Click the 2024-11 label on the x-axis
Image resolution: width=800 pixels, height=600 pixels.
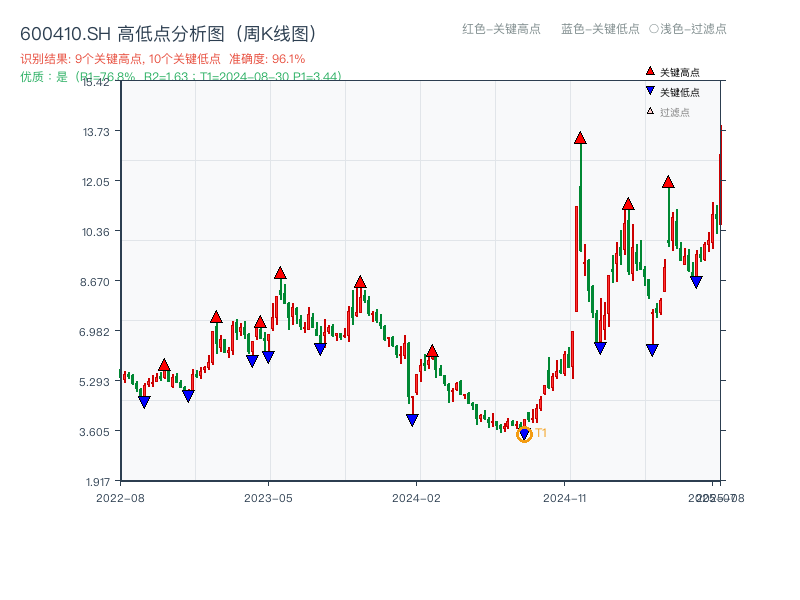[x=565, y=496]
